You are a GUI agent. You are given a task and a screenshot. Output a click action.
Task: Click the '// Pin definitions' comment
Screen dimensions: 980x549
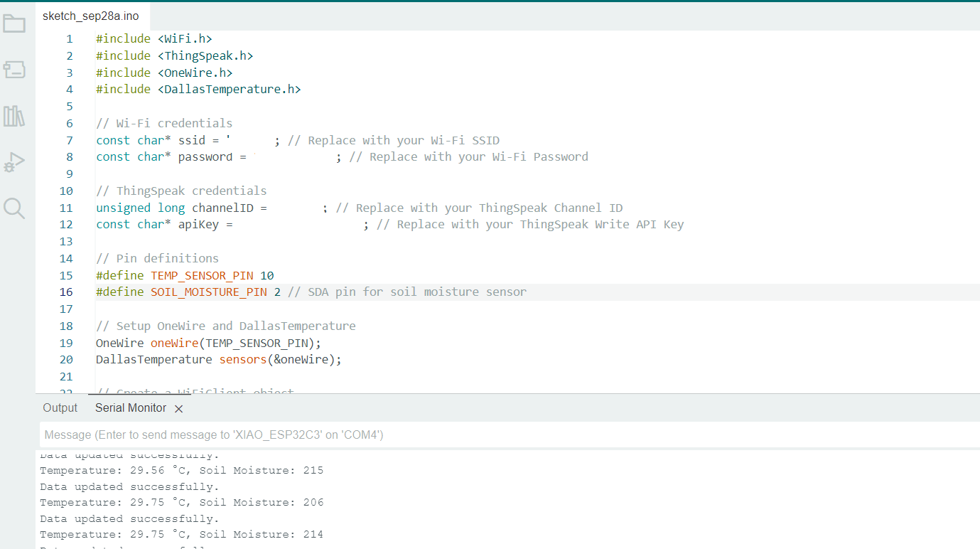pos(158,259)
